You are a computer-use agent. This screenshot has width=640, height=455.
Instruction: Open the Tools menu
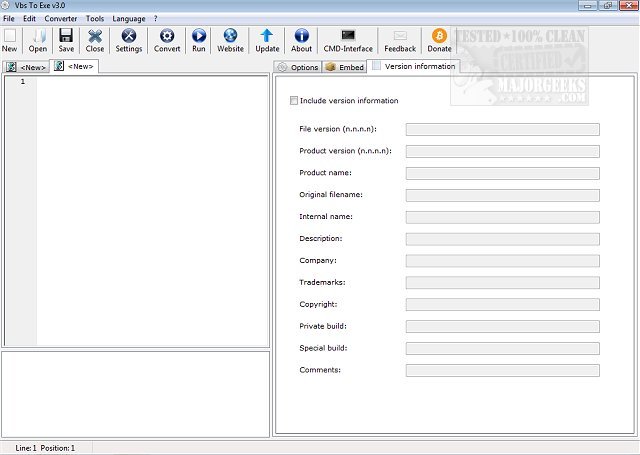(x=95, y=19)
